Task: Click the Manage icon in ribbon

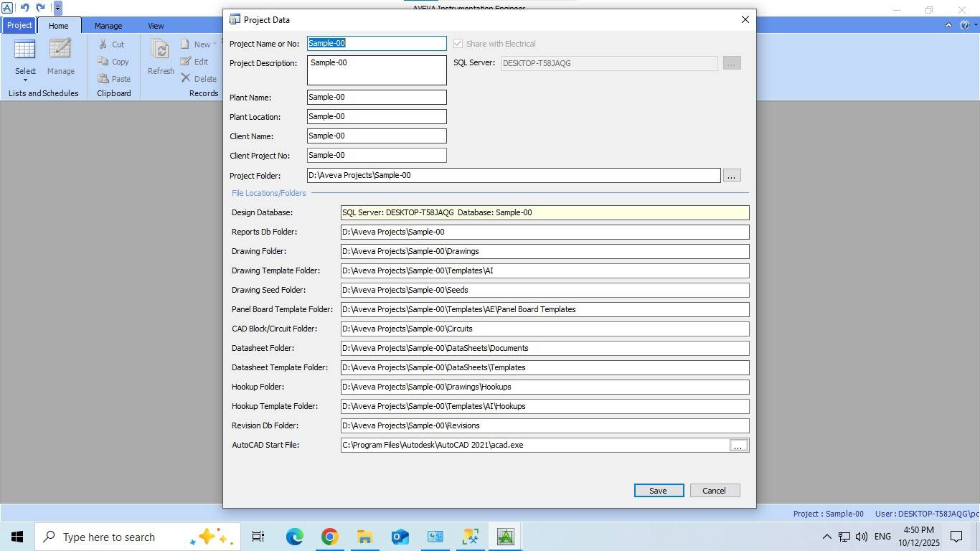Action: coord(60,50)
